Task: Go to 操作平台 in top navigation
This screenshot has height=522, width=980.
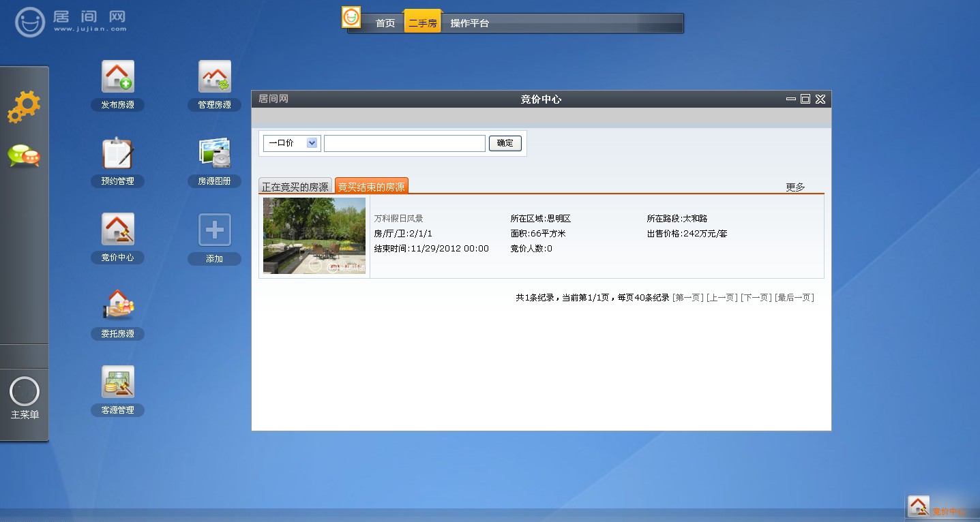Action: [469, 23]
